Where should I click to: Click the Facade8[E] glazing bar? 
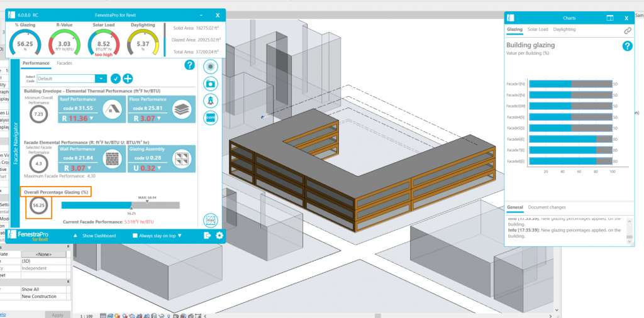570,162
